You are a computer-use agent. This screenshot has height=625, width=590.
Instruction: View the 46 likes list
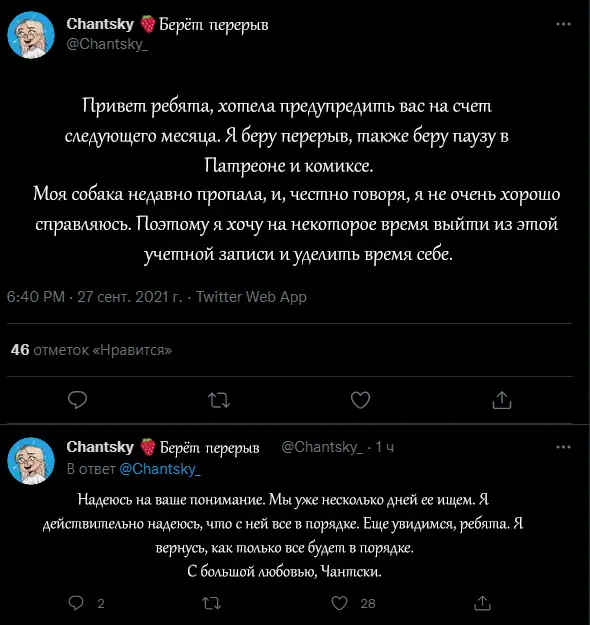pos(91,350)
